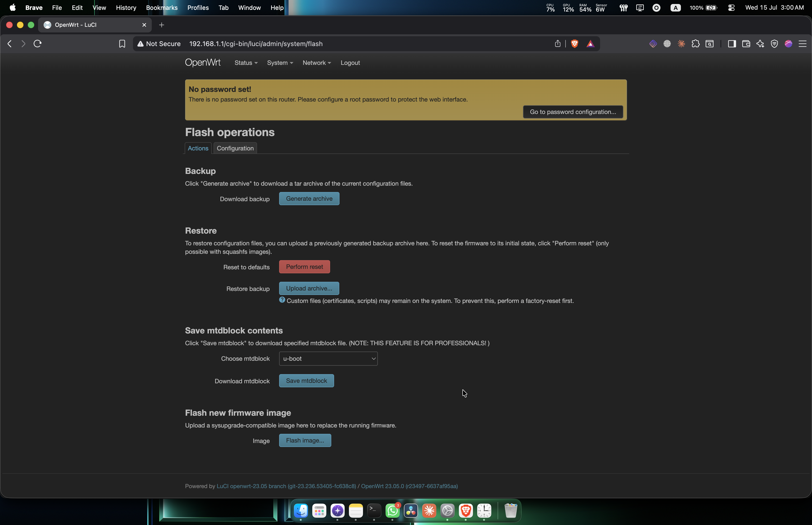
Task: Open the LuCI openwrt-23.05 branch footer link
Action: coord(286,486)
